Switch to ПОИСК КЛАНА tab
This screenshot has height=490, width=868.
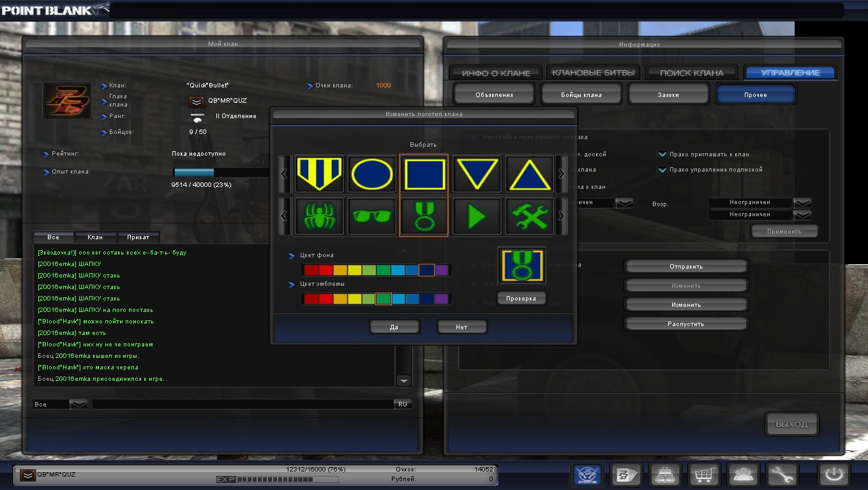coord(691,73)
